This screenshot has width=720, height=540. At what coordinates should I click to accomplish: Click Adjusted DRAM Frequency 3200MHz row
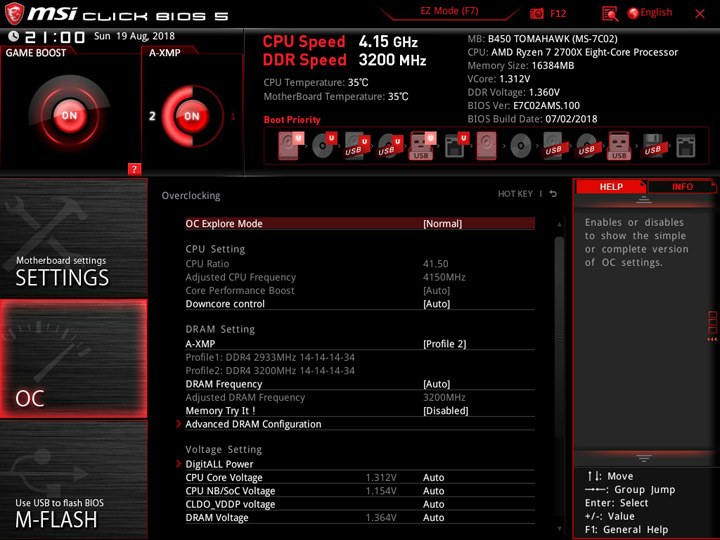360,397
